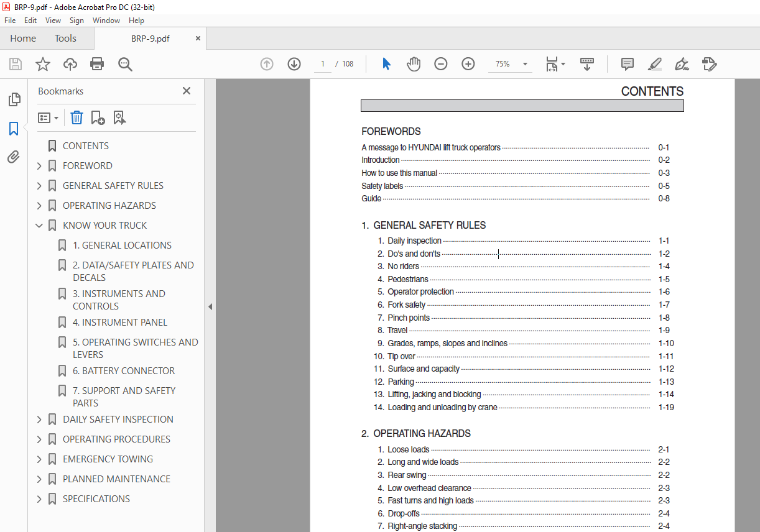
Task: Click the 'Tip over' contents entry
Action: tap(401, 357)
